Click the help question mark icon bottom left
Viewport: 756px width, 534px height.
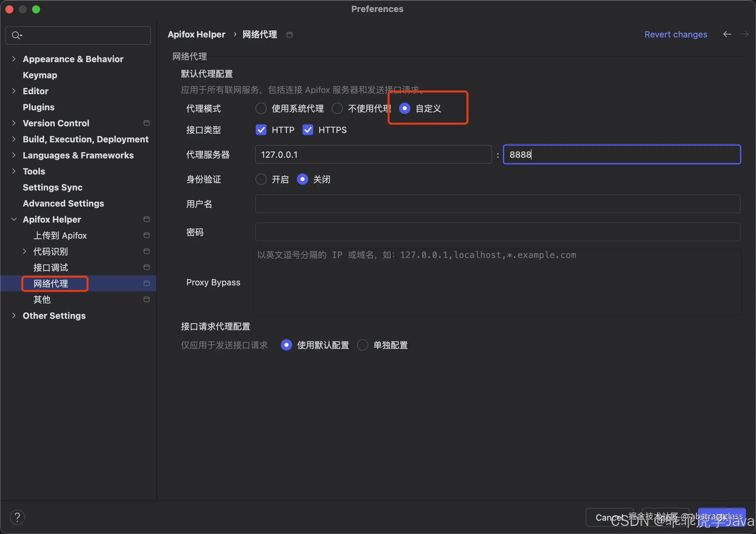click(17, 517)
